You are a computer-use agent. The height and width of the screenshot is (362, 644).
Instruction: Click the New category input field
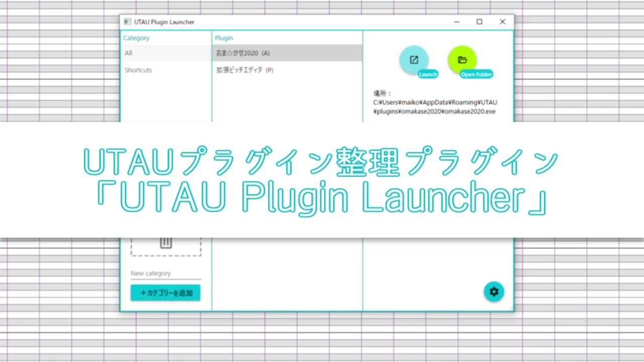[x=165, y=273]
